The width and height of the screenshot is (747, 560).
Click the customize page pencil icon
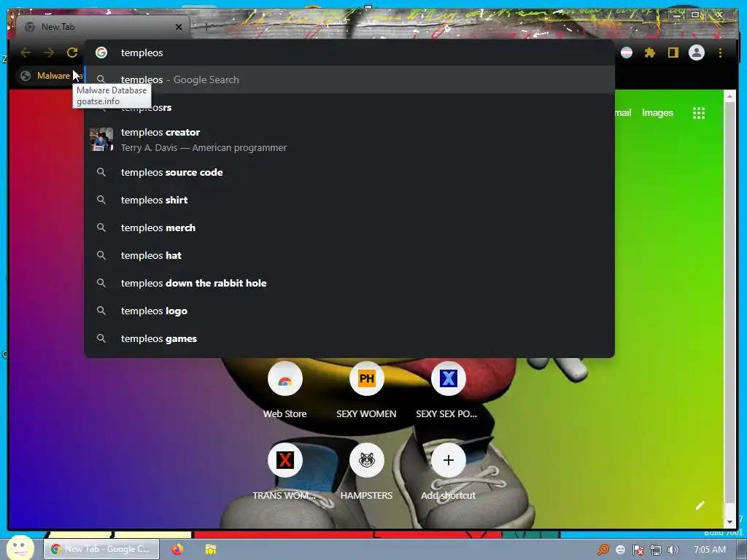tap(700, 506)
